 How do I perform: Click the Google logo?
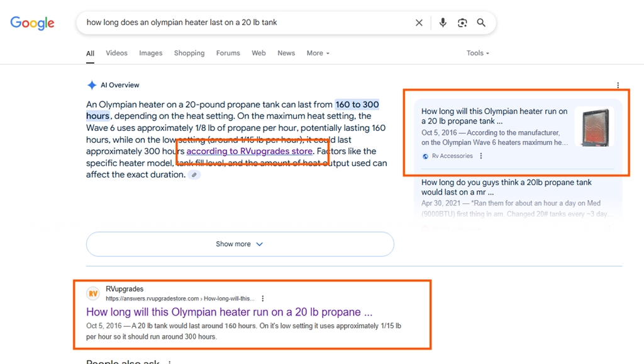click(x=32, y=23)
